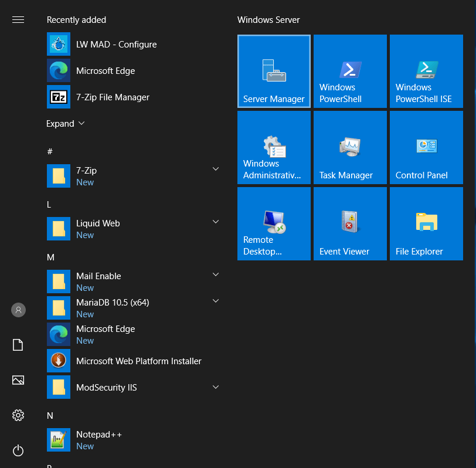Click the Windows Server group title

(x=268, y=20)
